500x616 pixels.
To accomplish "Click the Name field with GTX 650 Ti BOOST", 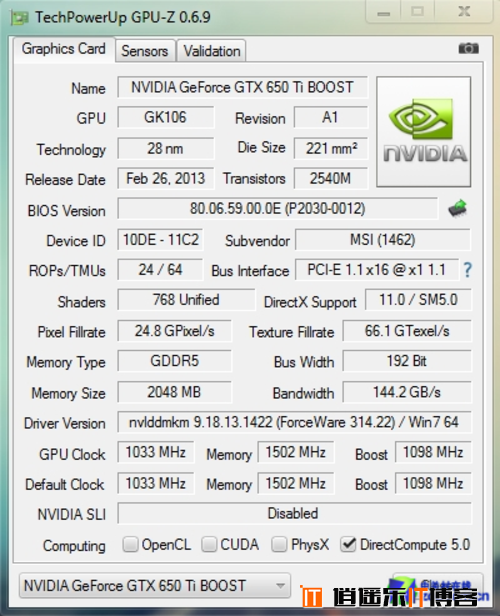I will pos(242,87).
